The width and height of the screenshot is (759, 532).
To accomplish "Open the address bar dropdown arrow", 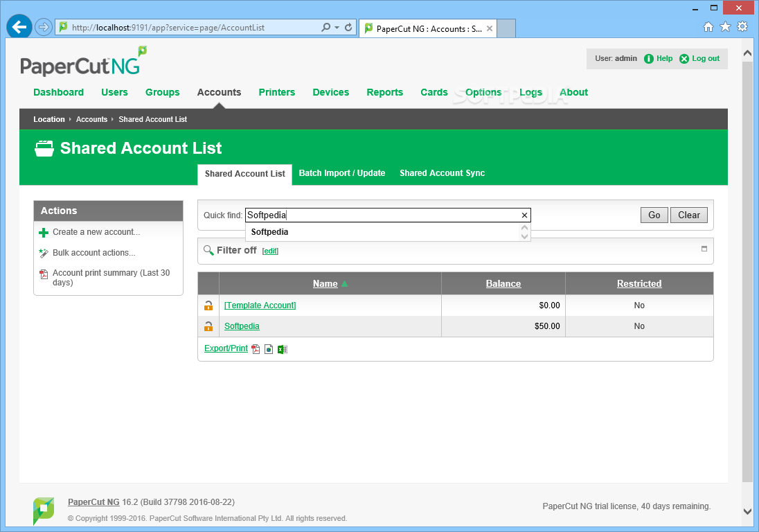I will [x=337, y=28].
